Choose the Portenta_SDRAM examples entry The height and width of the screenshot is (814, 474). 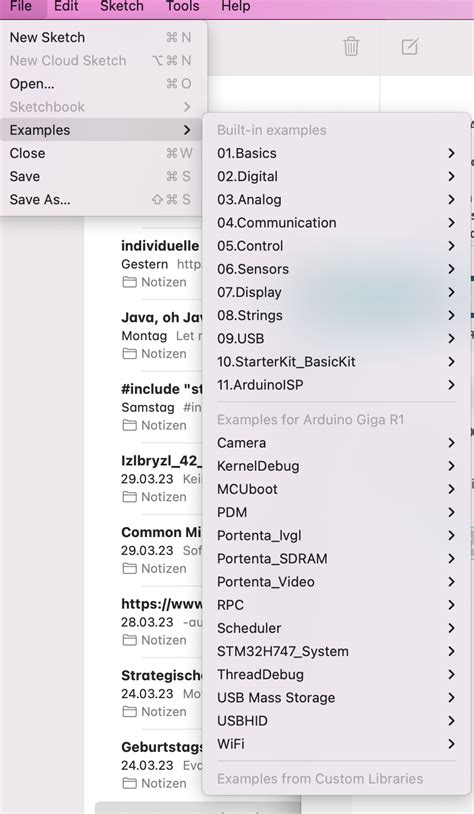(336, 559)
